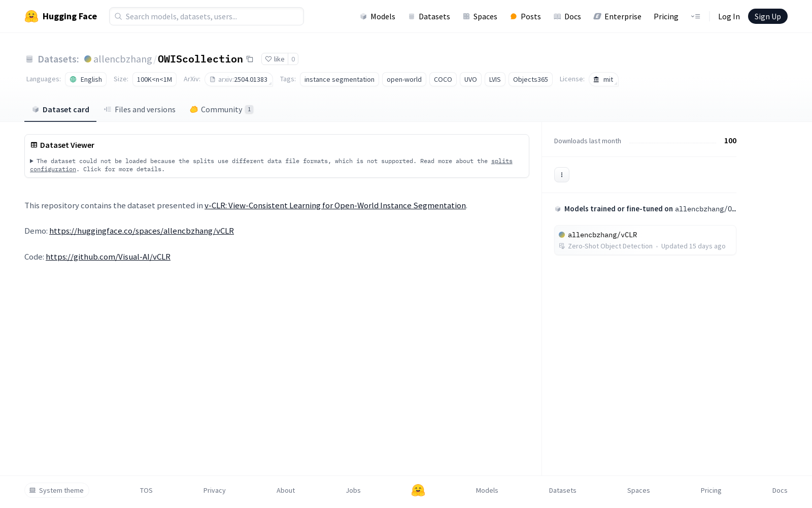The image size is (812, 508).
Task: Click the instance segmentation tag
Action: (x=340, y=79)
